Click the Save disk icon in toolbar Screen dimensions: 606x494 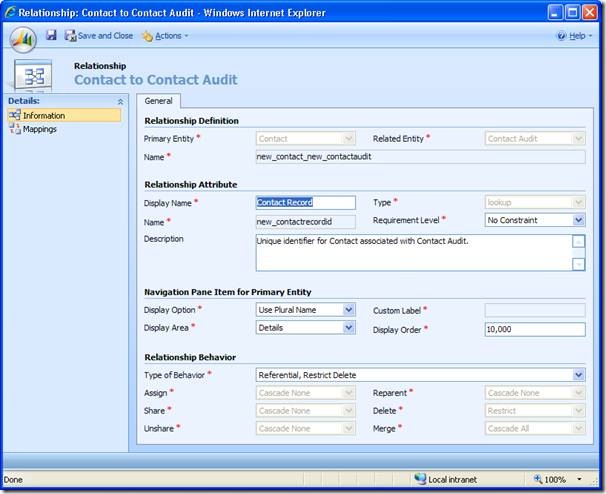coord(51,35)
